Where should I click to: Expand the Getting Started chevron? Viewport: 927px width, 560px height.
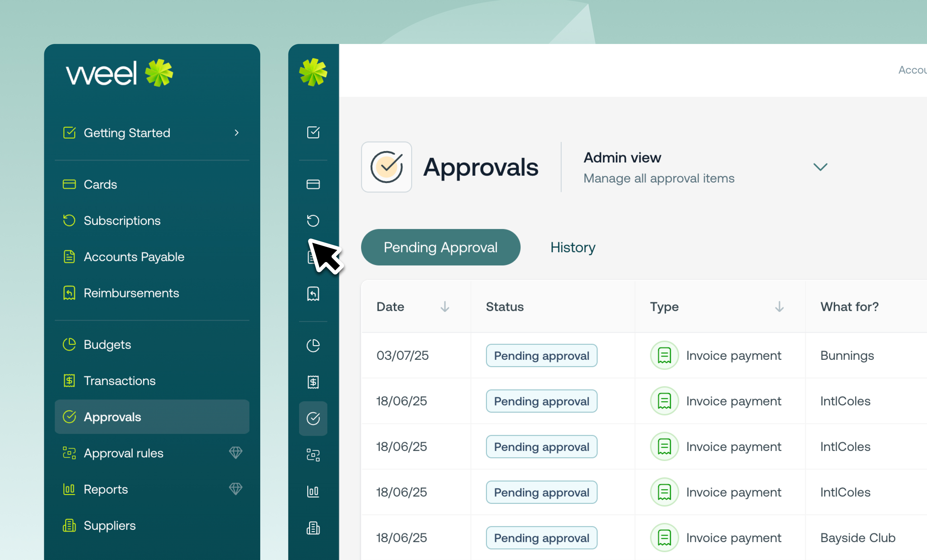237,133
